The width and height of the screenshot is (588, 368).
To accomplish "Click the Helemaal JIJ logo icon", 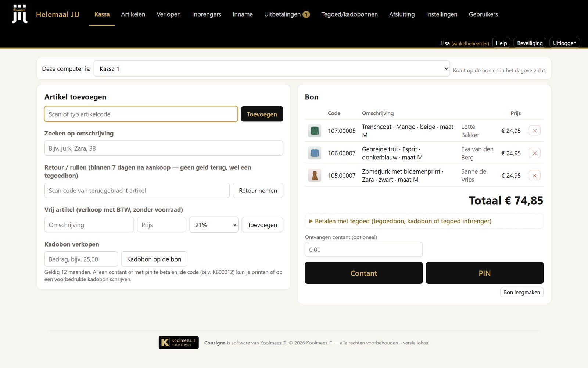I will (19, 14).
